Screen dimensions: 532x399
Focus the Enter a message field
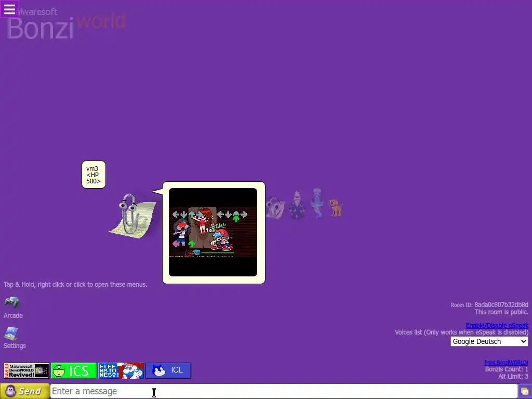tap(284, 391)
